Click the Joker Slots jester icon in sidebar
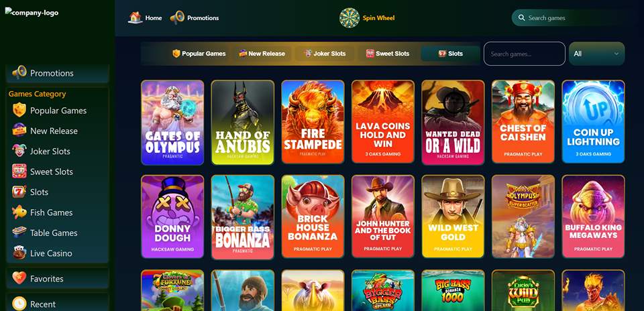Image resolution: width=644 pixels, height=311 pixels. [x=19, y=151]
